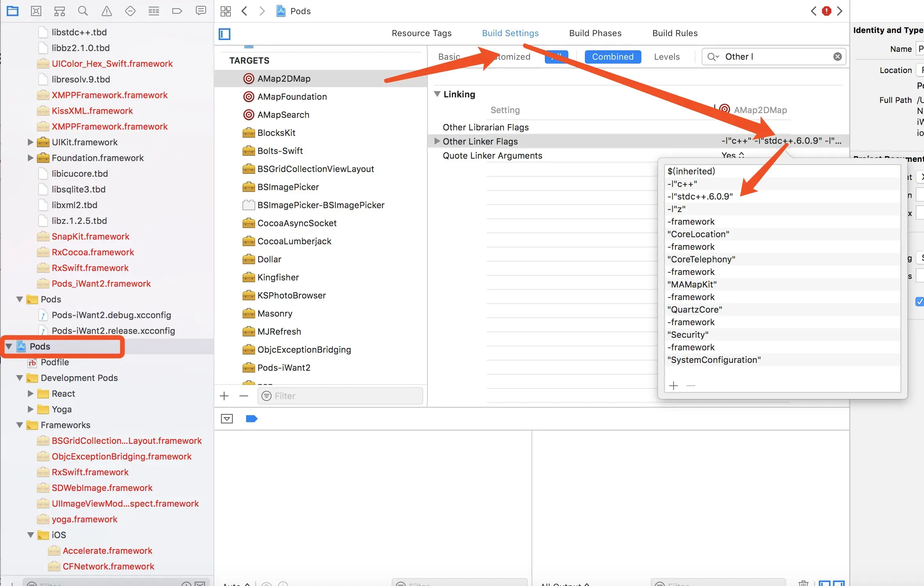Clear the Other l search field

point(837,57)
